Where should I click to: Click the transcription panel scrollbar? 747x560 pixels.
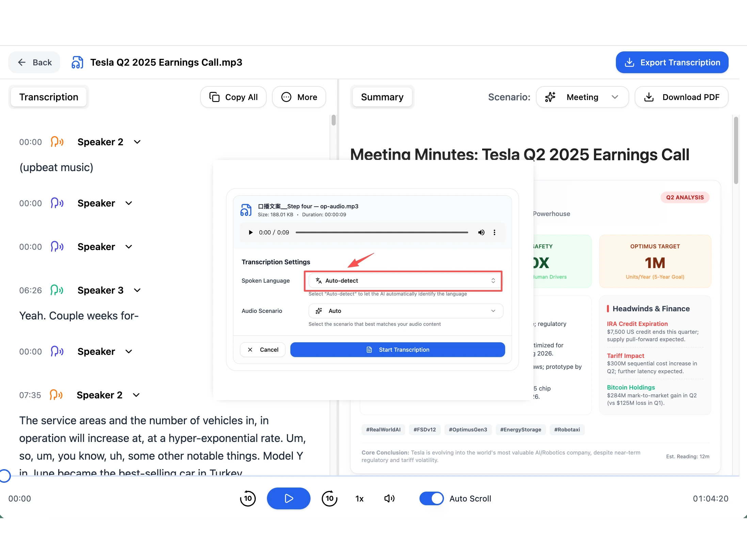[x=333, y=120]
